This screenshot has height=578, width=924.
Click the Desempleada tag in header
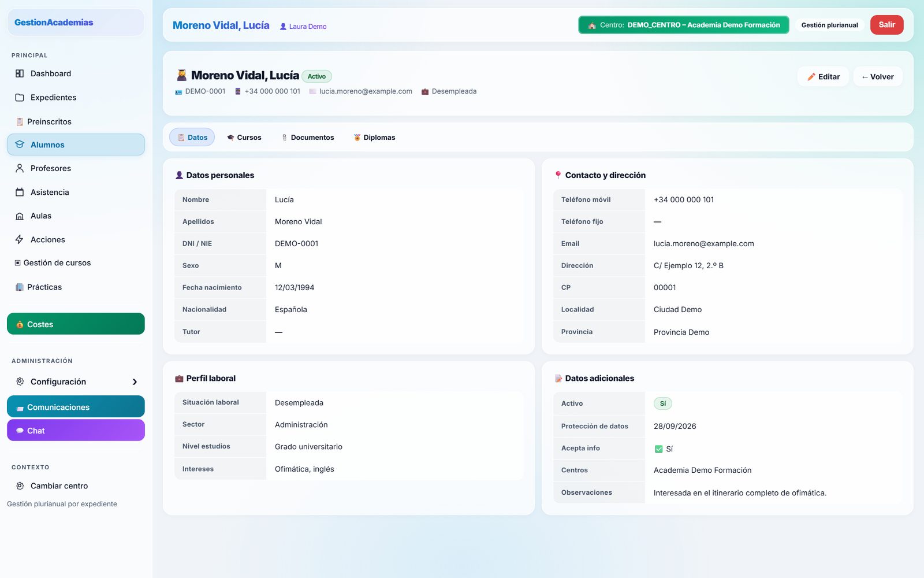454,91
